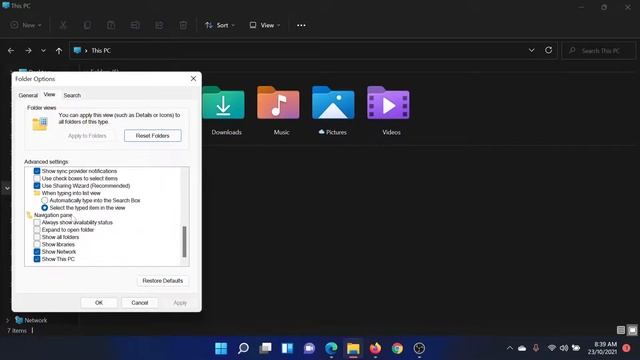Viewport: 640px width, 360px height.
Task: Expand the address bar history dropdown
Action: click(531, 50)
